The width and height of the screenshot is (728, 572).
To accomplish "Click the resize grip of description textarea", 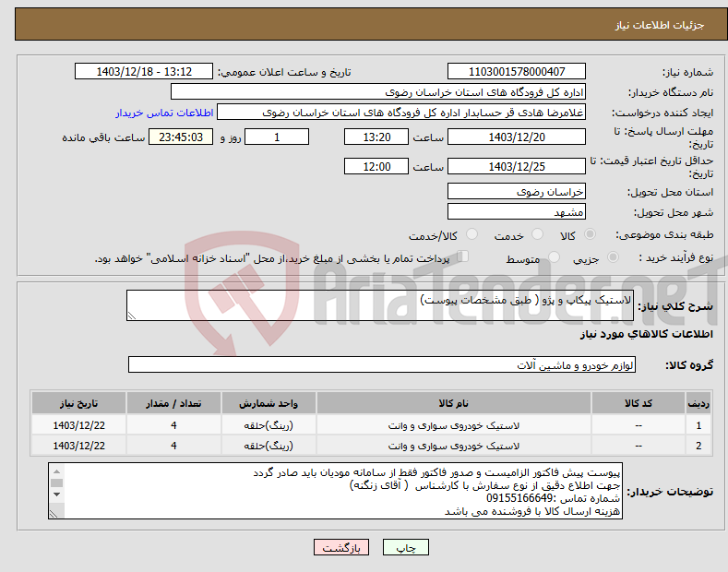I will pyautogui.click(x=132, y=316).
